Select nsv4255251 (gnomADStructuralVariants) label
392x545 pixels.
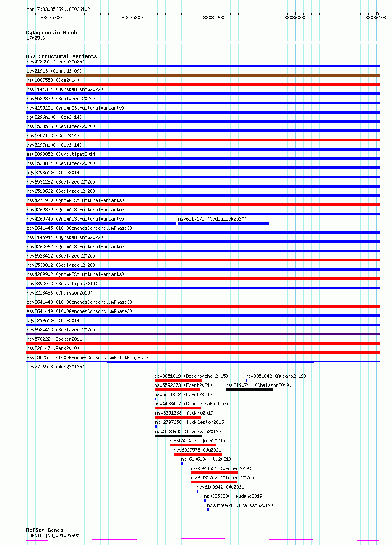(75, 108)
